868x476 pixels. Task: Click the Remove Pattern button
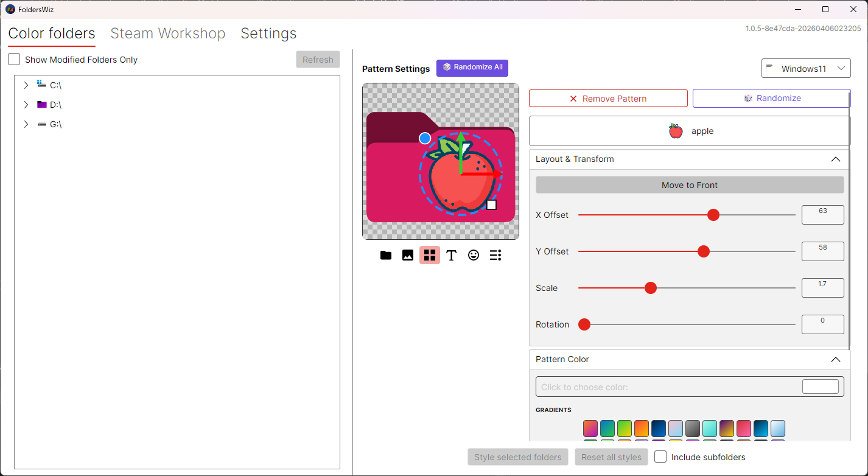tap(607, 98)
